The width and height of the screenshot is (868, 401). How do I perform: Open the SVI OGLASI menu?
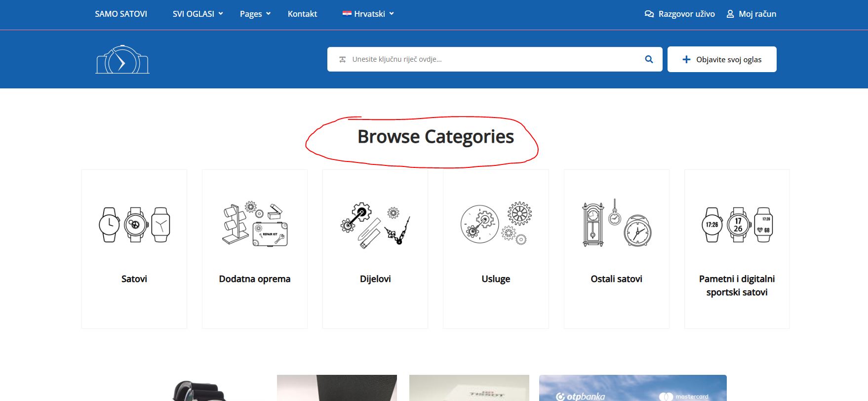click(x=194, y=14)
